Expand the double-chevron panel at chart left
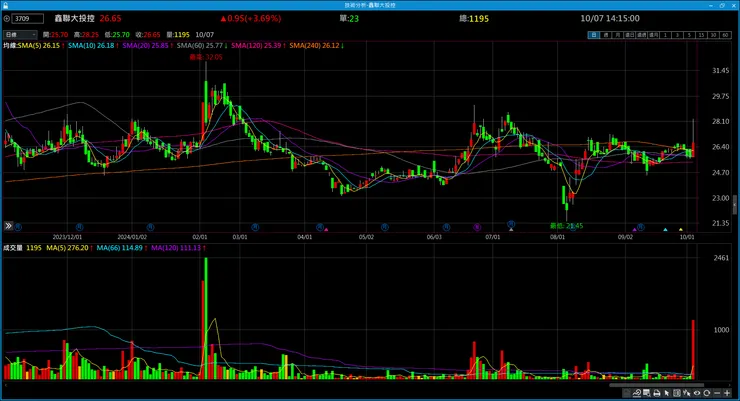Screen dimensions: 740x401 click(x=8, y=226)
